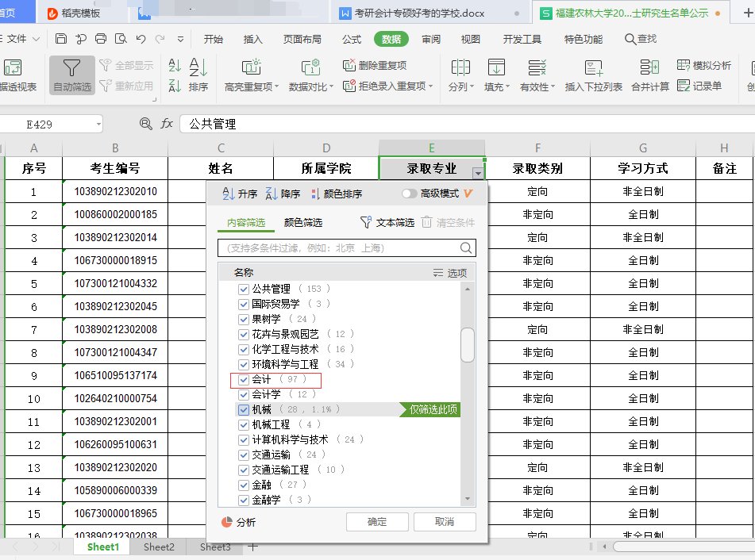755x560 pixels.
Task: Click the search magnifier in filter box
Action: [x=465, y=247]
